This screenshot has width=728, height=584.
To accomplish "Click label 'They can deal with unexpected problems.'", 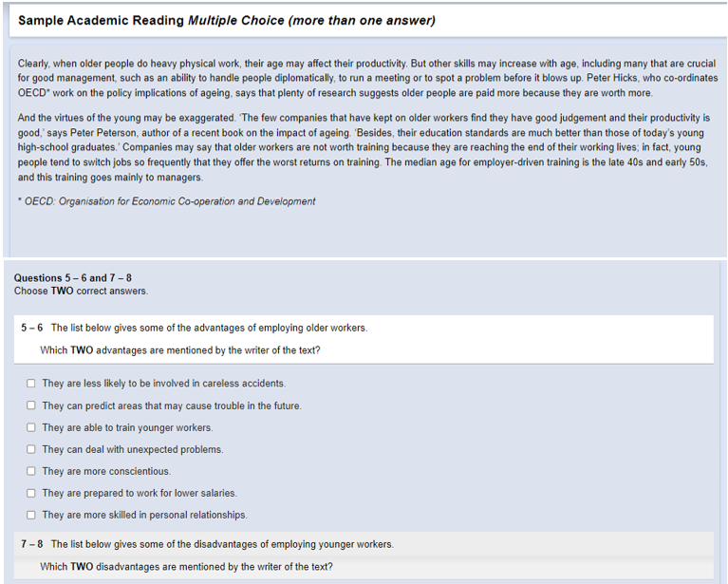I will 133,449.
